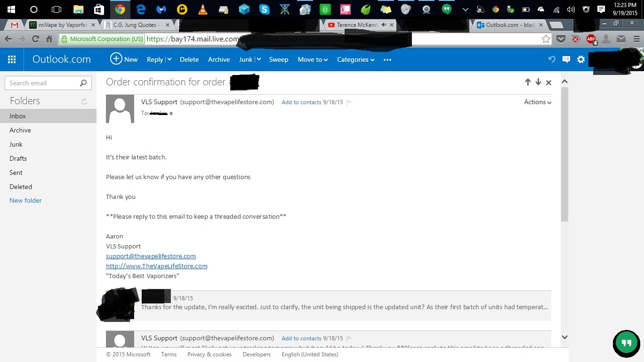
Task: Open the Pocket extension icon
Action: click(561, 39)
